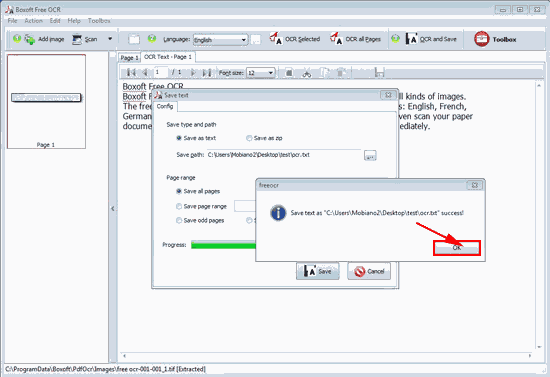The image size is (550, 377).
Task: Click the Save path text field
Action: (284, 155)
